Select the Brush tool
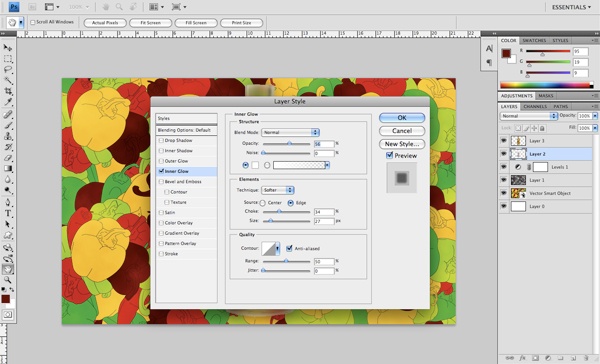Viewport: 600px width, 364px height. pos(8,126)
